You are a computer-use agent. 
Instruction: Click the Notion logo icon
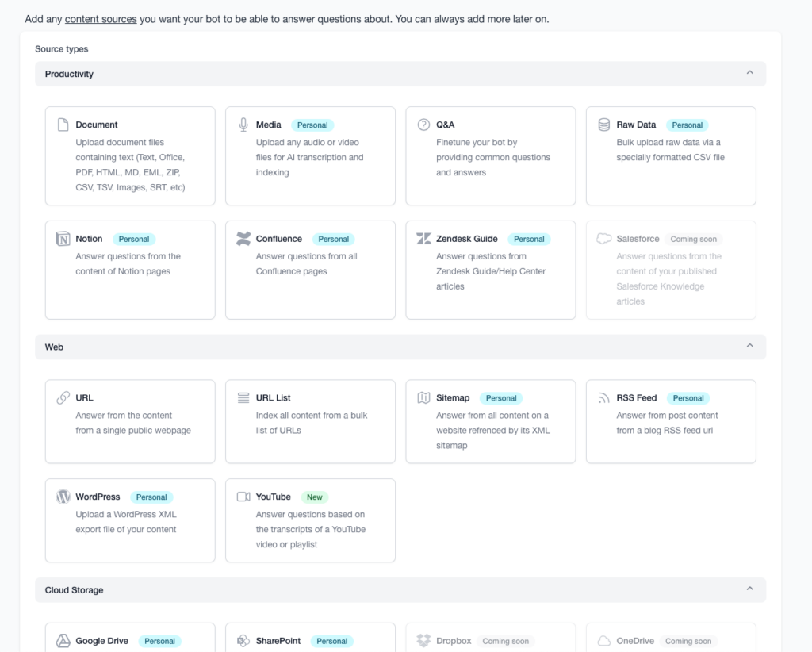[63, 239]
